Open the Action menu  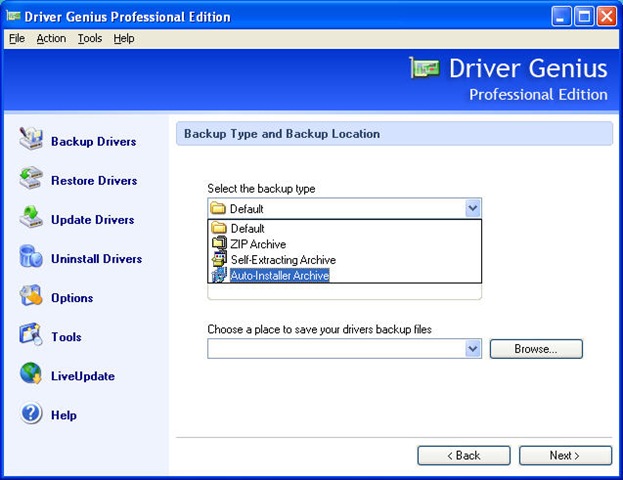51,39
